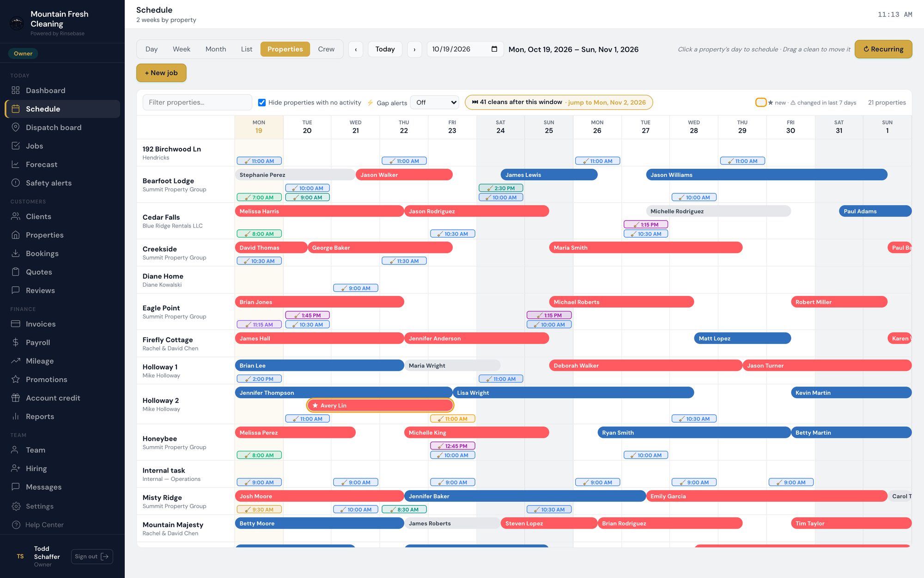The height and width of the screenshot is (578, 924).
Task: Open the Recurring button
Action: point(883,49)
